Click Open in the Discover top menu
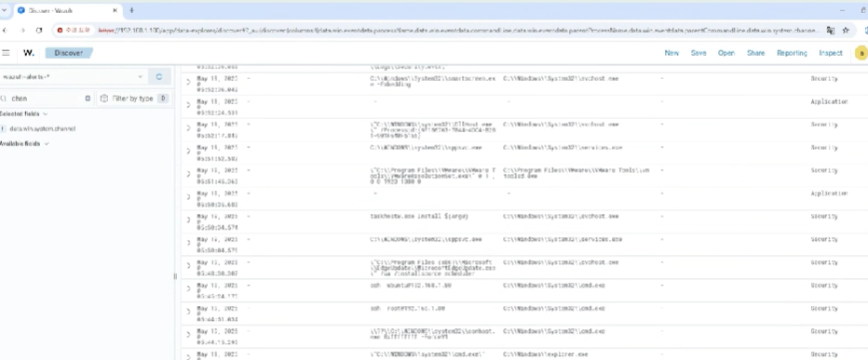Viewport: 868px width, 360px height. [x=726, y=53]
